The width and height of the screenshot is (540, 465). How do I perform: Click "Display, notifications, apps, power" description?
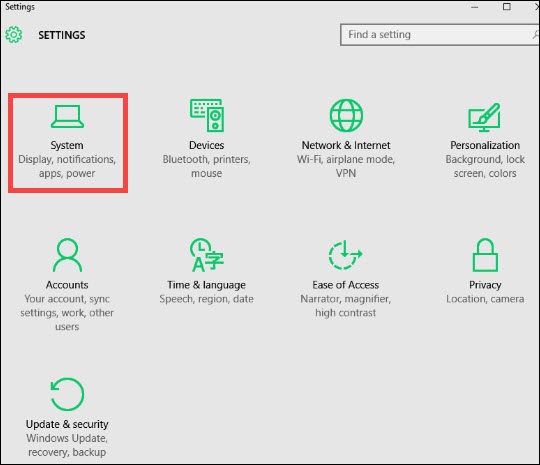67,166
